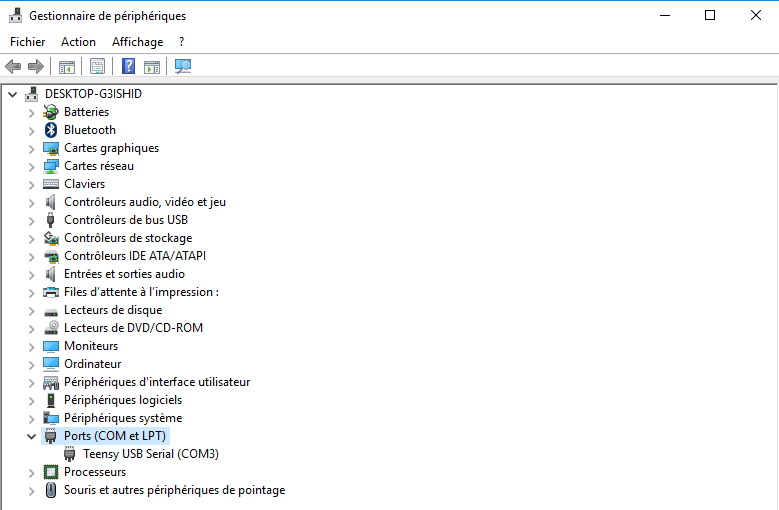The image size is (779, 510).
Task: Select the Ports (COM et LPT) label
Action: 115,436
